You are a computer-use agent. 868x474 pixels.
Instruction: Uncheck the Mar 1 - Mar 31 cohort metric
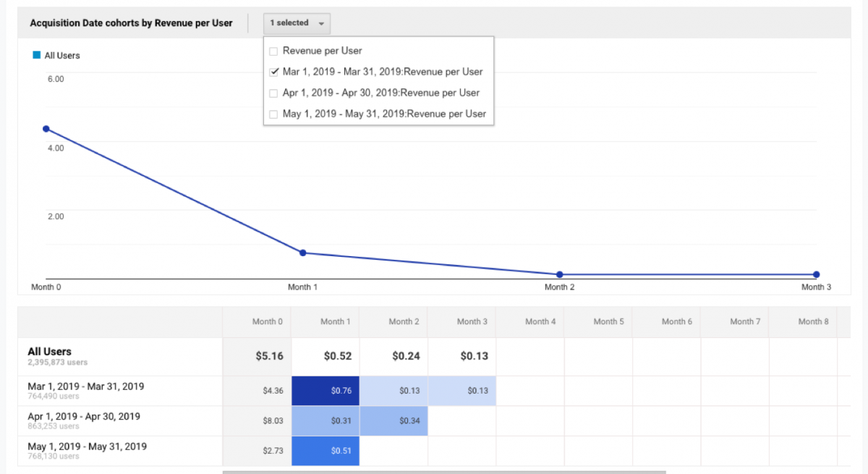click(x=273, y=72)
